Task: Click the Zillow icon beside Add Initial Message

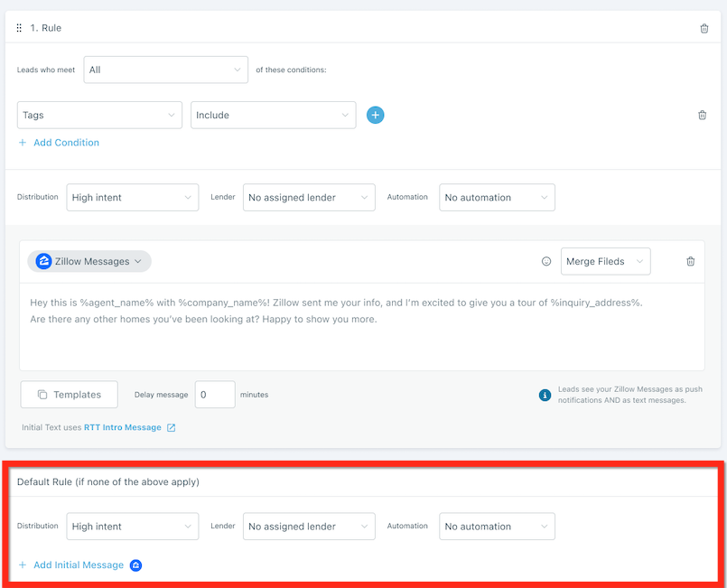Action: pyautogui.click(x=135, y=565)
